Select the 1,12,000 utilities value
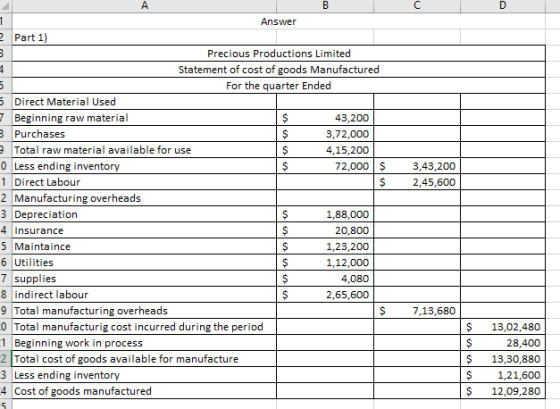Viewport: 560px width, 409px height. pos(325,263)
